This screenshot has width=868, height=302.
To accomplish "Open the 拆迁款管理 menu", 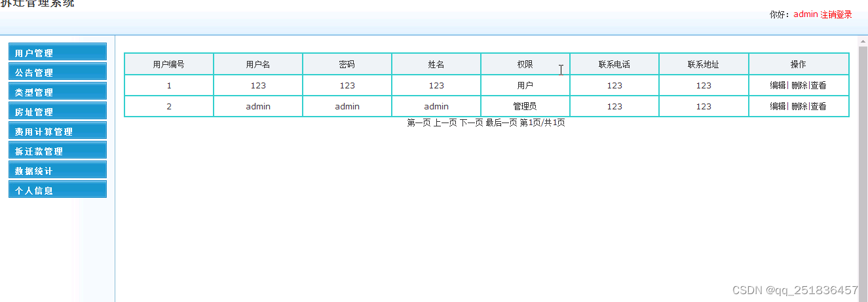I will 58,151.
